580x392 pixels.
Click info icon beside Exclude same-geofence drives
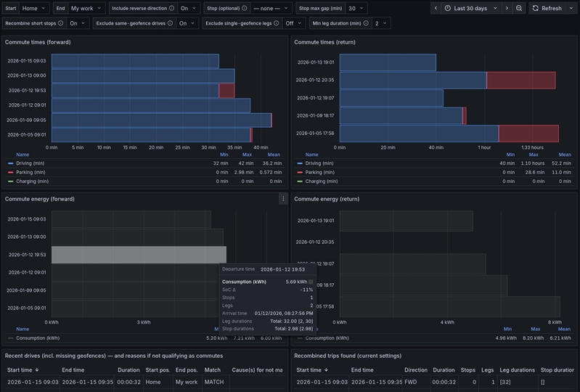pos(170,23)
